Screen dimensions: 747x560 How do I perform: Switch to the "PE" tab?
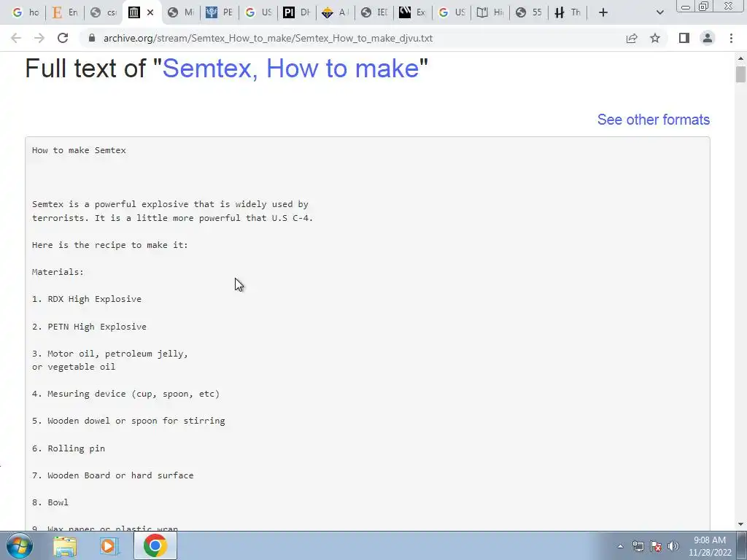(x=220, y=12)
